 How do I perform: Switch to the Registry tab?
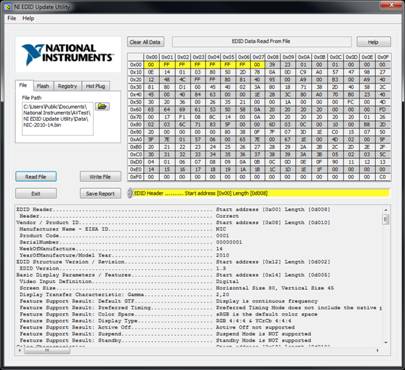tap(67, 86)
